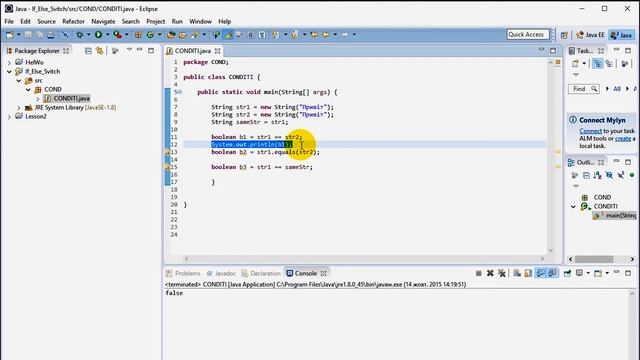The height and width of the screenshot is (360, 640).
Task: Minimize the Package Explorer view
Action: coord(140,50)
